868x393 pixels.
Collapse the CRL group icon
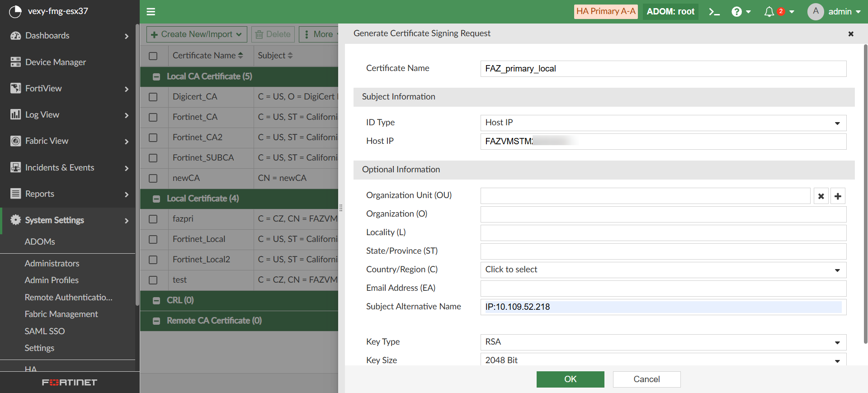pyautogui.click(x=156, y=301)
